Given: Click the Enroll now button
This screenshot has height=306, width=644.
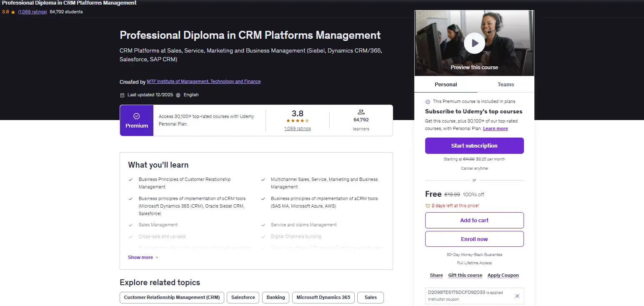Looking at the screenshot, I should click(x=474, y=239).
